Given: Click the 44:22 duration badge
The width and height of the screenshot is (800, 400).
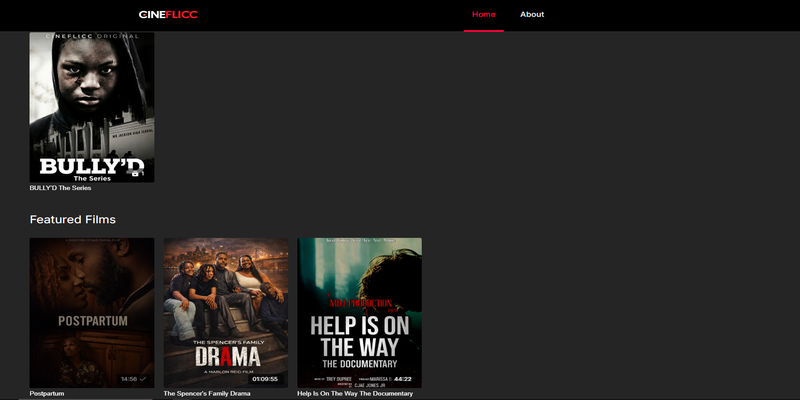Looking at the screenshot, I should click(x=403, y=379).
